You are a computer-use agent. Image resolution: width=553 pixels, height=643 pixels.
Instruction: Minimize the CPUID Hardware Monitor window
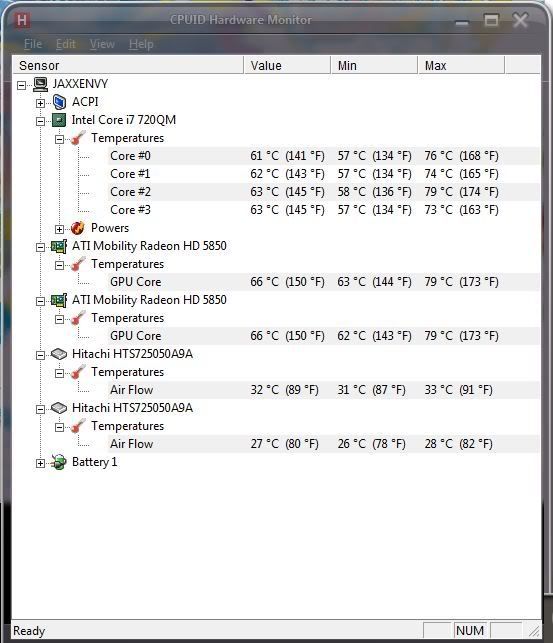tap(462, 21)
